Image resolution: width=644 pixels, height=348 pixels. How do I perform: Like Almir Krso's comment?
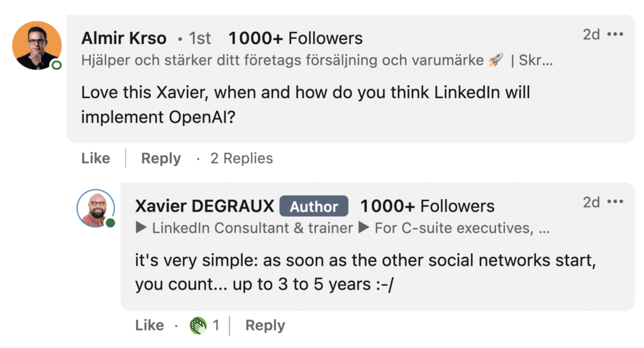[x=96, y=158]
